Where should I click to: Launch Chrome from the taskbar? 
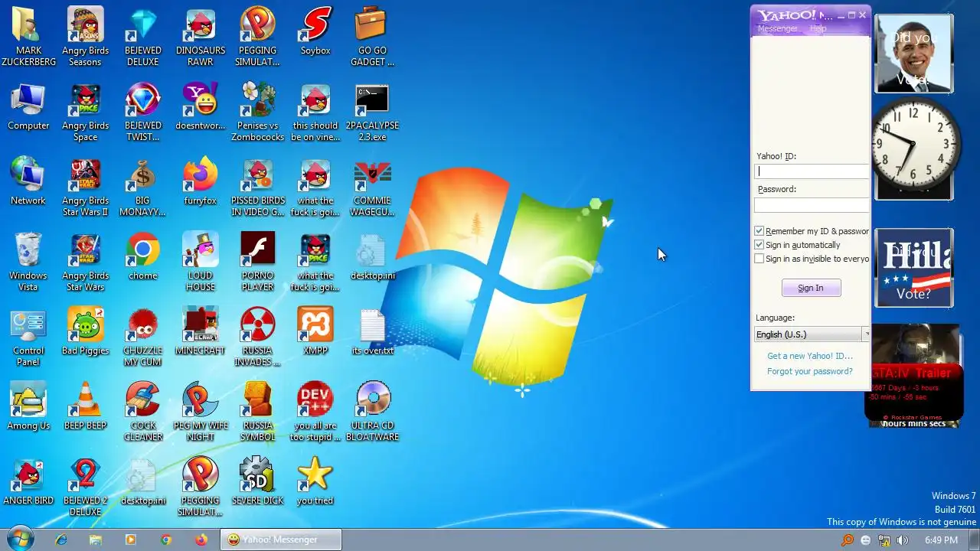click(166, 540)
